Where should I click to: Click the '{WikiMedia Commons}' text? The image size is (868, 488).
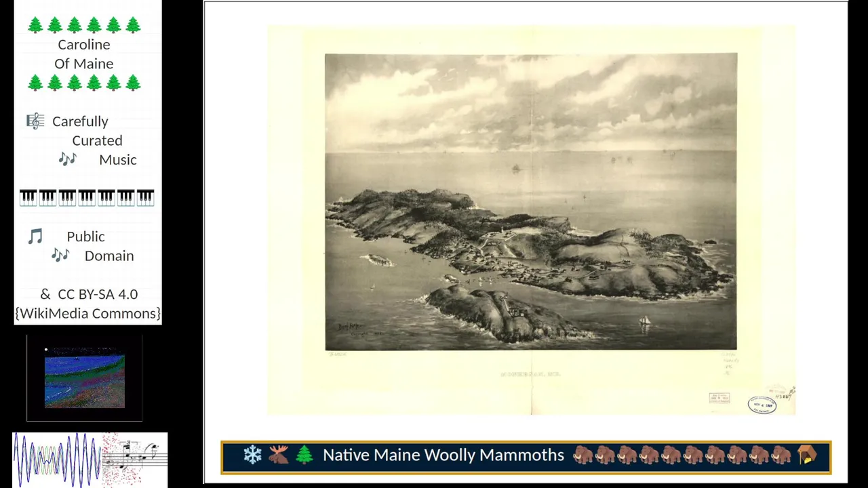click(x=87, y=313)
